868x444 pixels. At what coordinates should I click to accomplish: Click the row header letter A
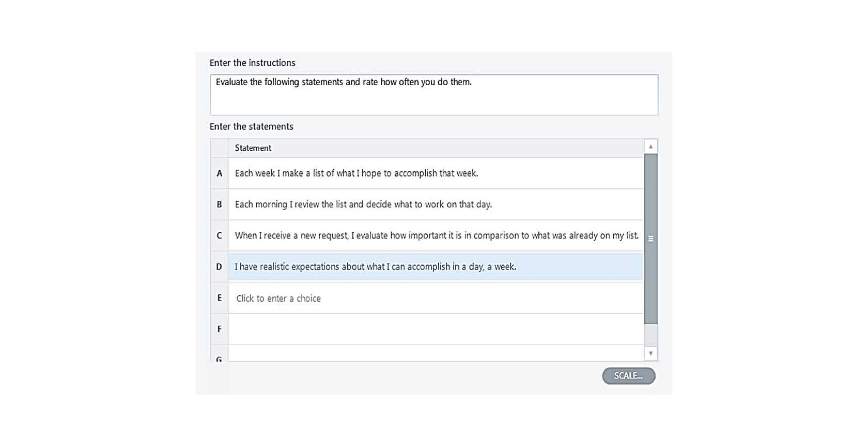[219, 173]
